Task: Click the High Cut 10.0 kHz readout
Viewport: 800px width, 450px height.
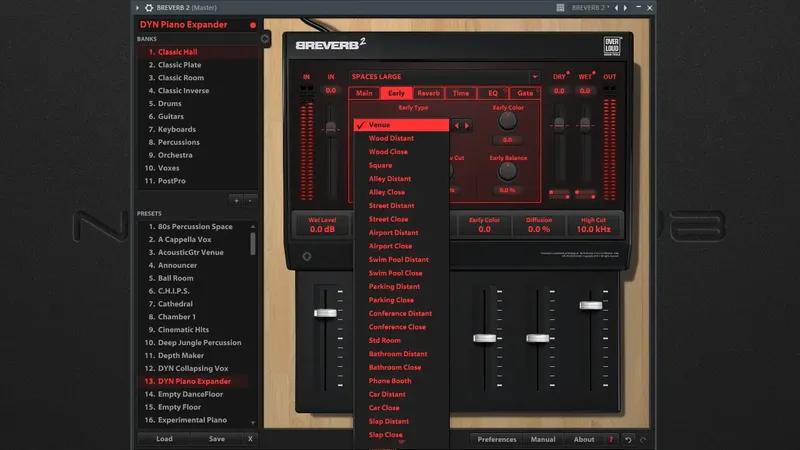Action: point(593,225)
